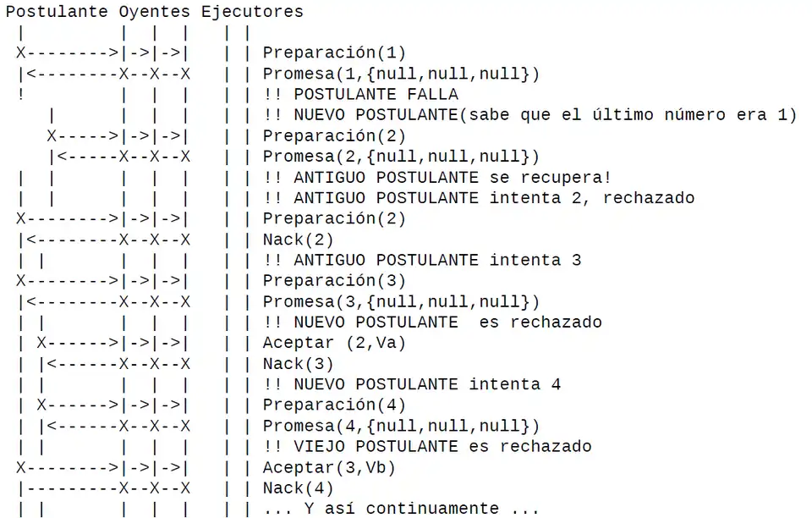Click the "Aceptar (2,Va)" message label

pyautogui.click(x=334, y=343)
